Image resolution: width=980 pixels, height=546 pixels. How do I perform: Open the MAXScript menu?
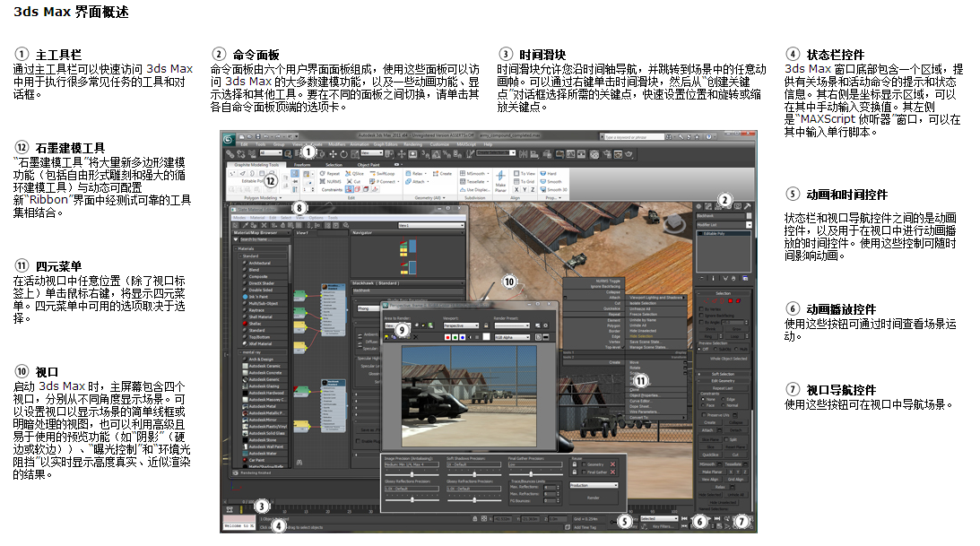466,144
